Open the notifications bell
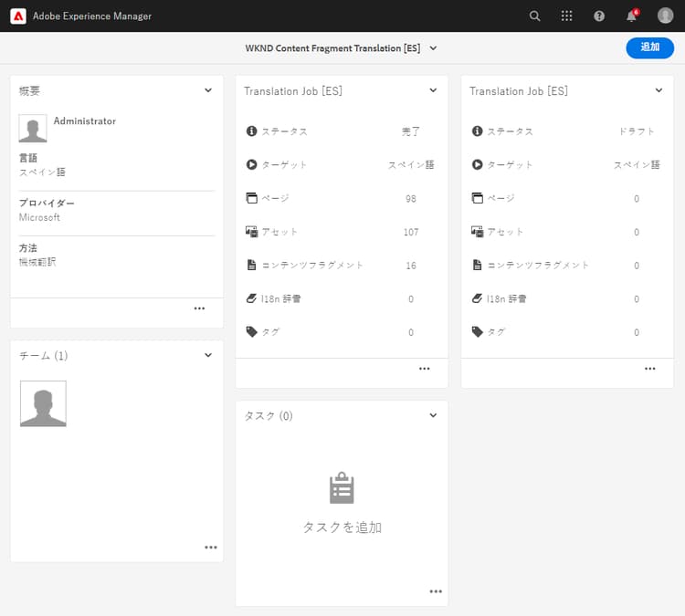 (632, 16)
